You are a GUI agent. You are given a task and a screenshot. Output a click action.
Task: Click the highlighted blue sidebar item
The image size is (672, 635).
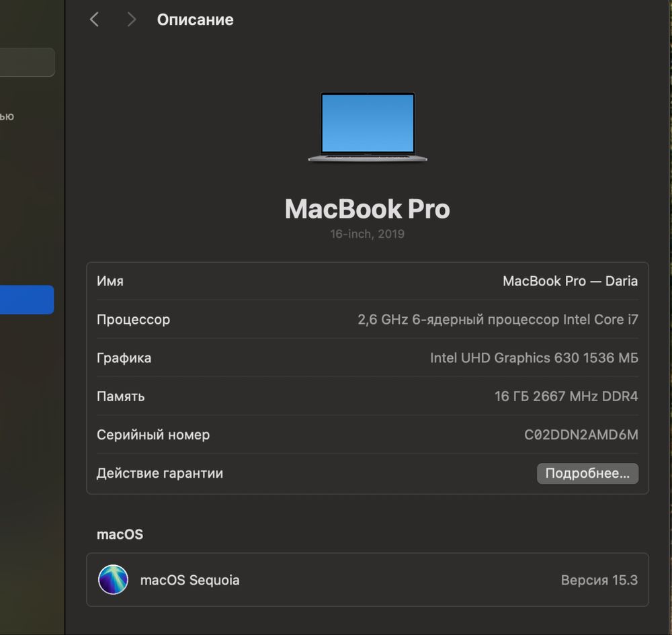tap(27, 300)
